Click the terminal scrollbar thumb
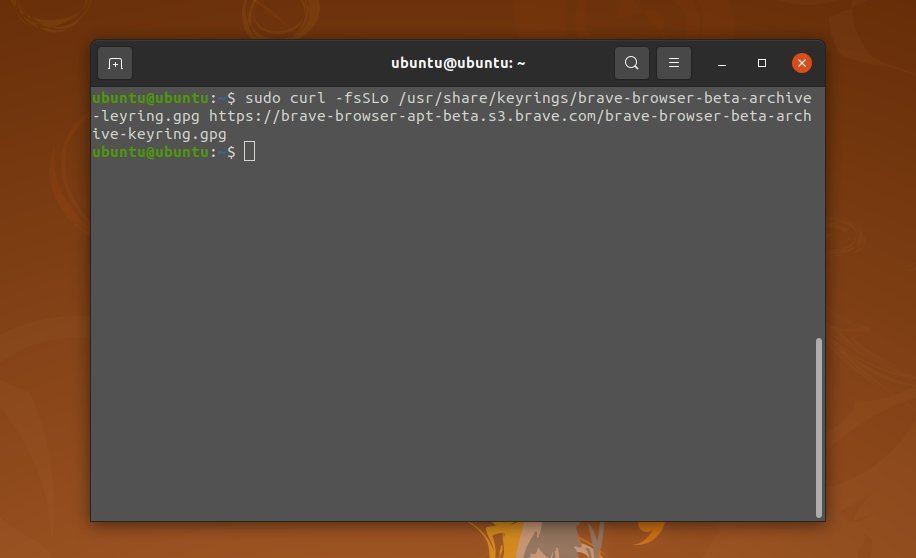This screenshot has width=916, height=558. tap(819, 427)
